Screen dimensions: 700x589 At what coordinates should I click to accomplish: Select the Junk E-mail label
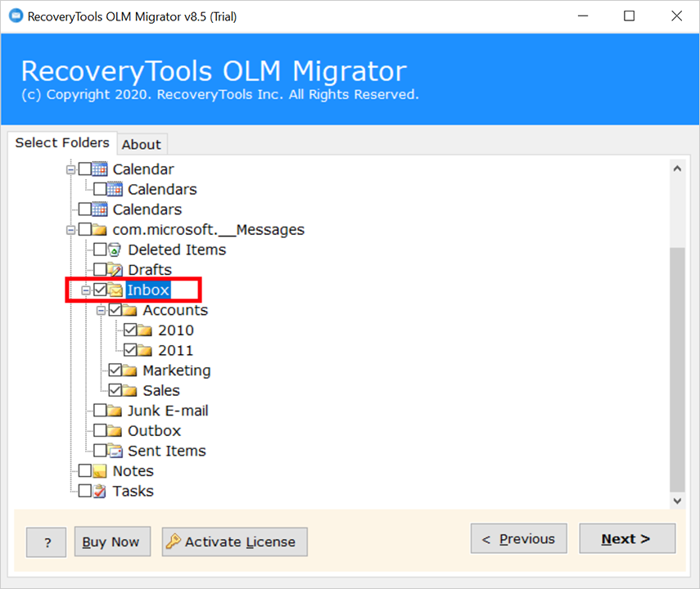(168, 411)
